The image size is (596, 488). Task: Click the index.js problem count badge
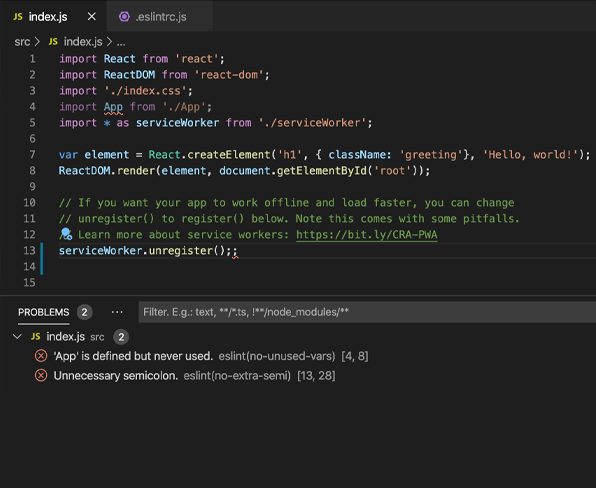pyautogui.click(x=121, y=337)
